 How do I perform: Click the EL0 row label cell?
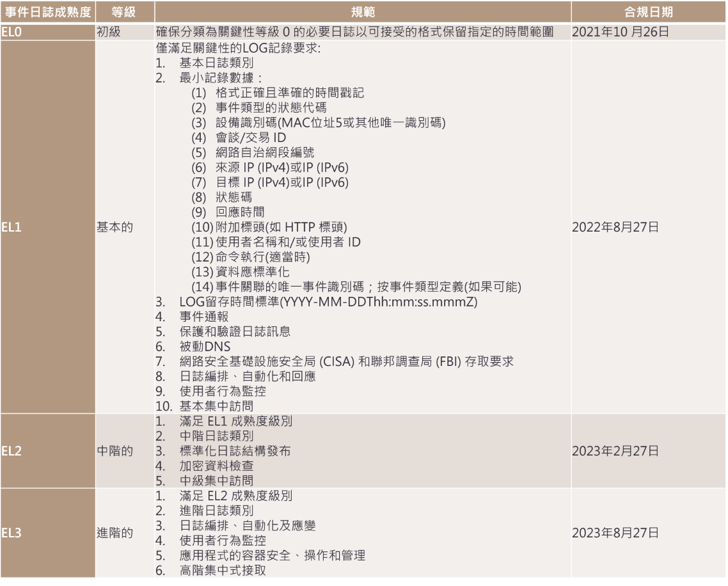47,33
